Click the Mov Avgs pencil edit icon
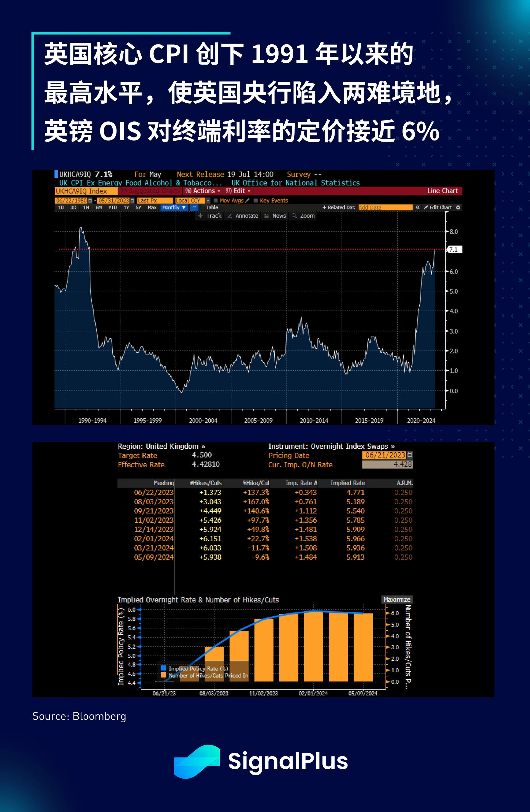530x812 pixels. (247, 201)
